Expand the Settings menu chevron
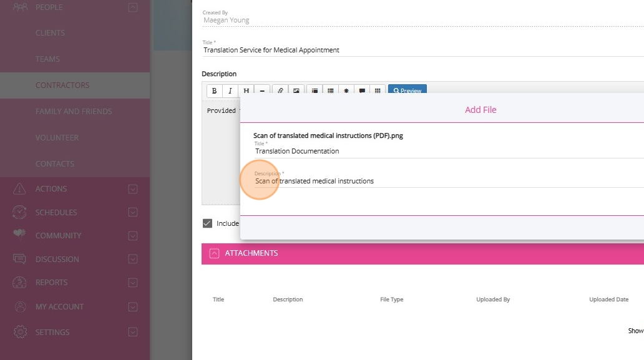644x360 pixels. (133, 332)
